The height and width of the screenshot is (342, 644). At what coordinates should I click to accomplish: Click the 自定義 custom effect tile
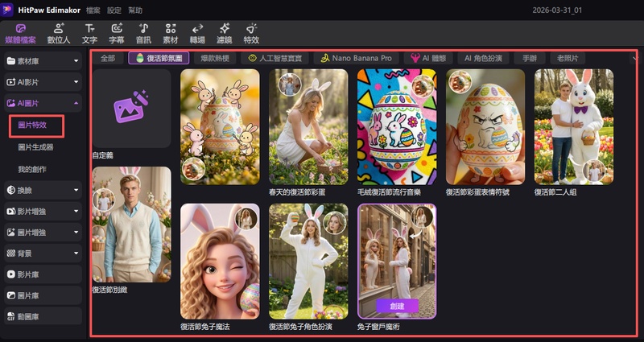pyautogui.click(x=132, y=109)
